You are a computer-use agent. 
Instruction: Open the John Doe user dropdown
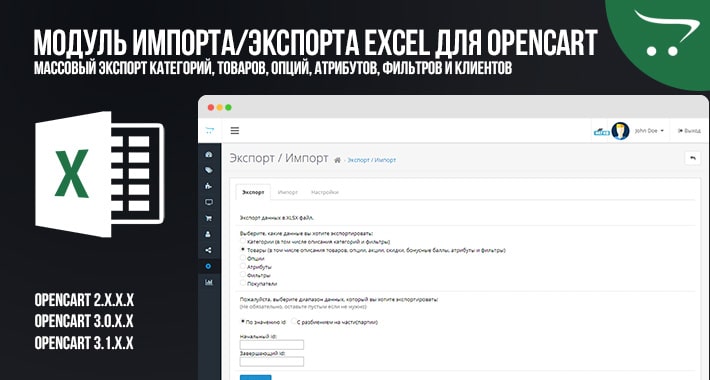coord(649,130)
